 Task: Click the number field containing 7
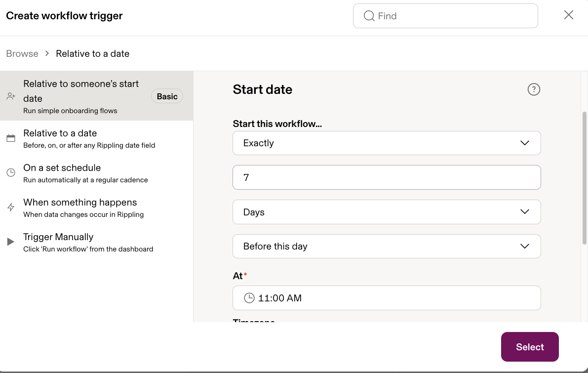click(387, 177)
